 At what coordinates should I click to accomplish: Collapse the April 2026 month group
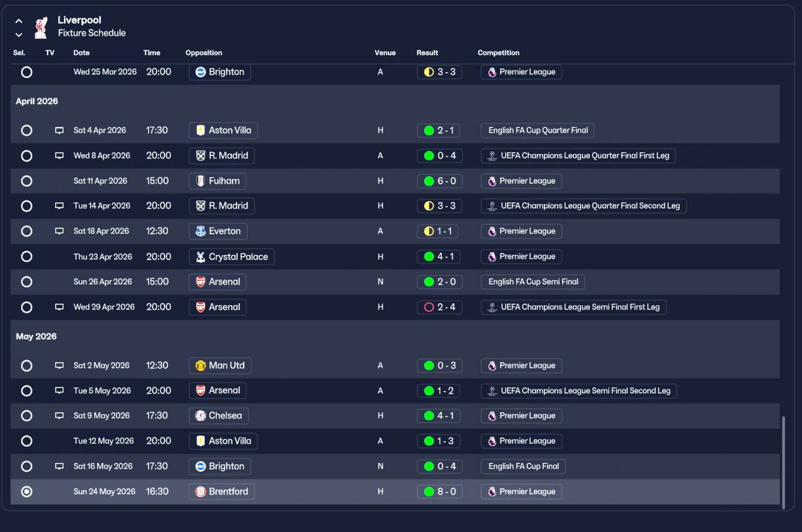(x=37, y=102)
